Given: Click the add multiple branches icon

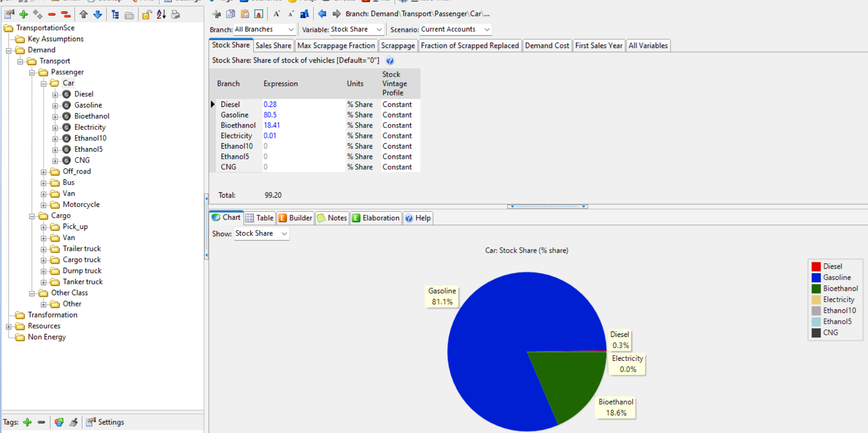Looking at the screenshot, I should (38, 14).
